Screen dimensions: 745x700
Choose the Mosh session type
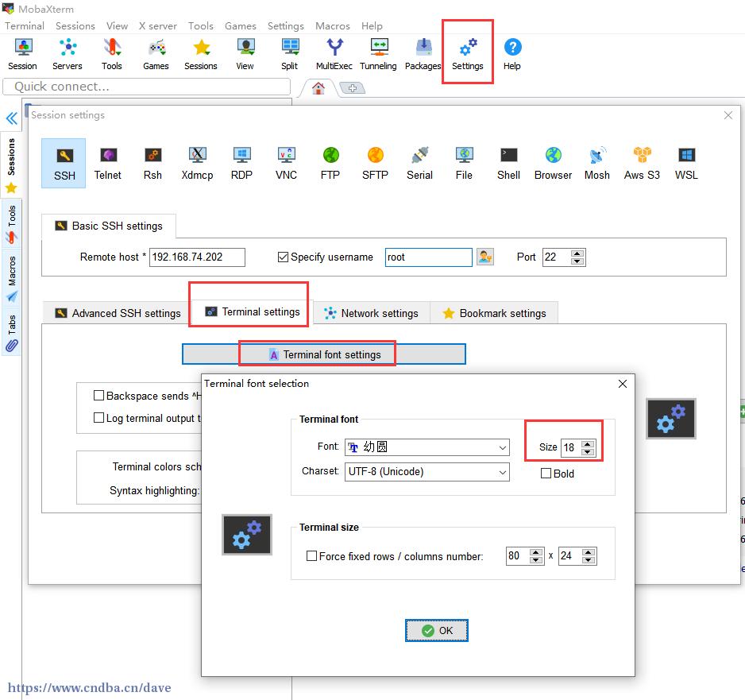coord(597,164)
